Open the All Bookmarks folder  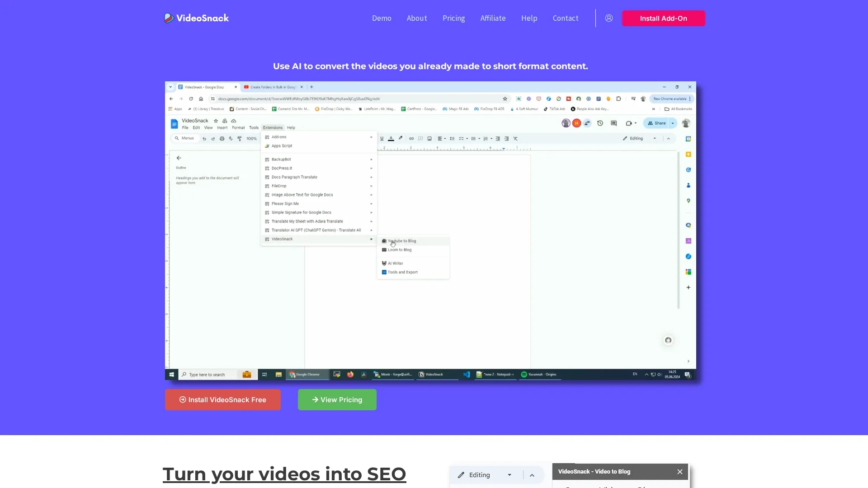[678, 109]
